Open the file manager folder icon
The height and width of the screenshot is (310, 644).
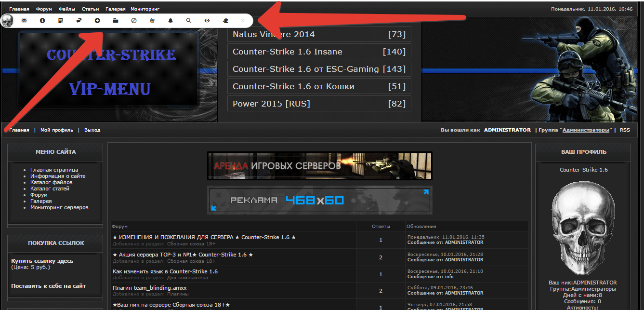(116, 21)
